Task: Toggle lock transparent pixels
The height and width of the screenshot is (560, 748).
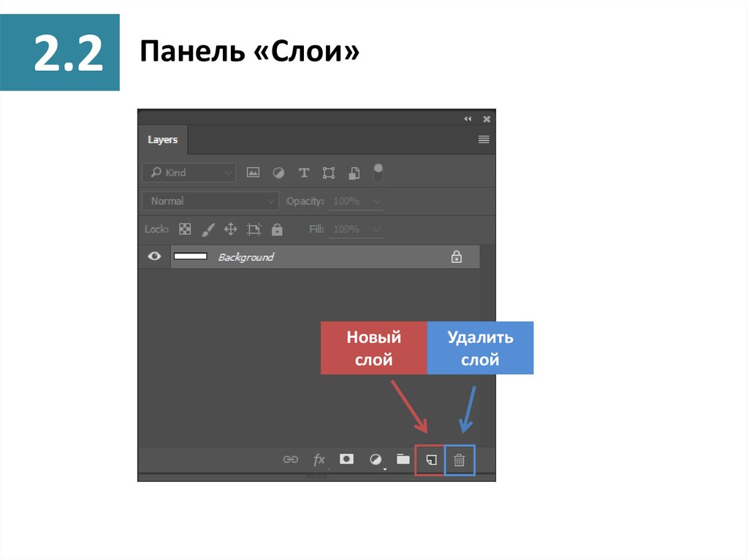Action: 185,229
